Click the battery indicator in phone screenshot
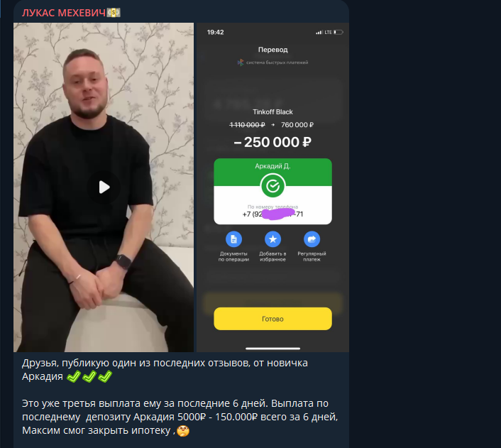Viewport: 501px width, 448px height. 338,32
